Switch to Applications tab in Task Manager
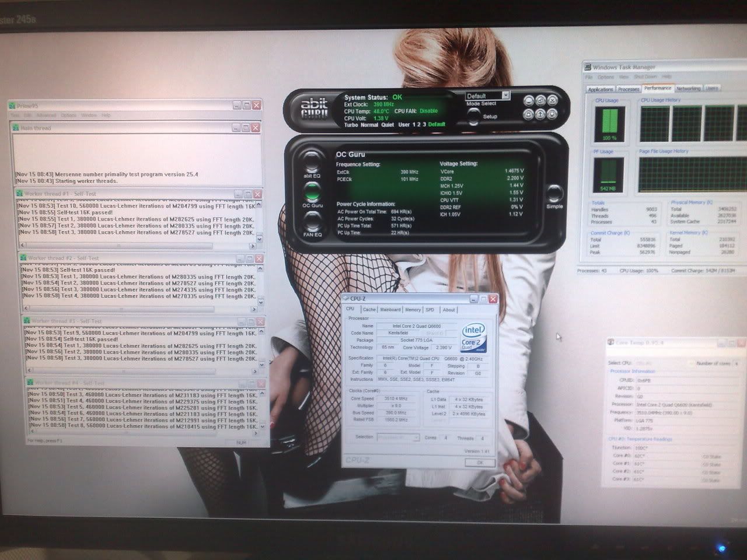Viewport: 747px width, 560px height. coord(601,89)
